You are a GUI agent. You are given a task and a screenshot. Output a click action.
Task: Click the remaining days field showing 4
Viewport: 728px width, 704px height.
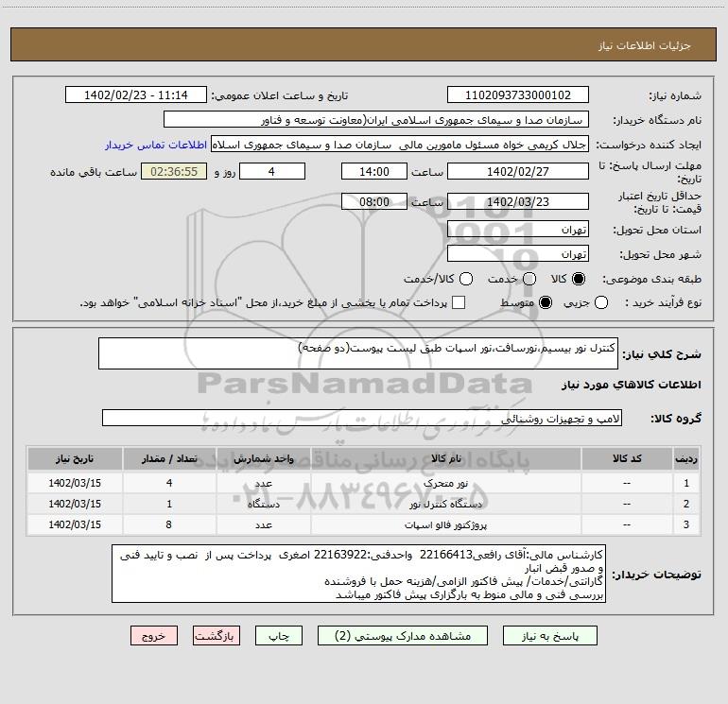pos(272,171)
